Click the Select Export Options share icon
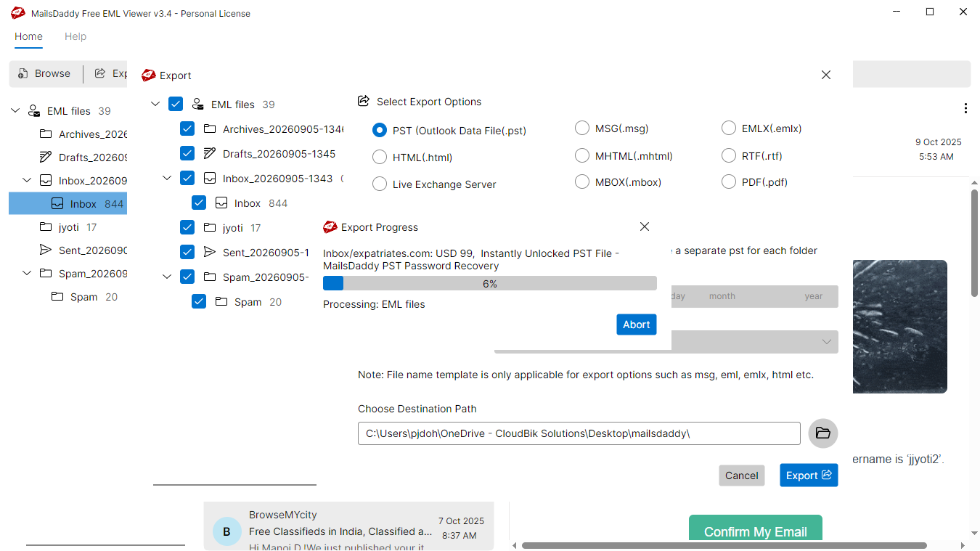Viewport: 980px width, 551px height. point(364,101)
